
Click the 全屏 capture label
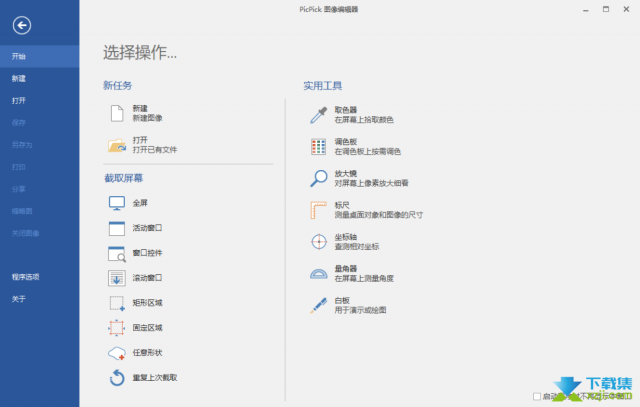coord(140,203)
